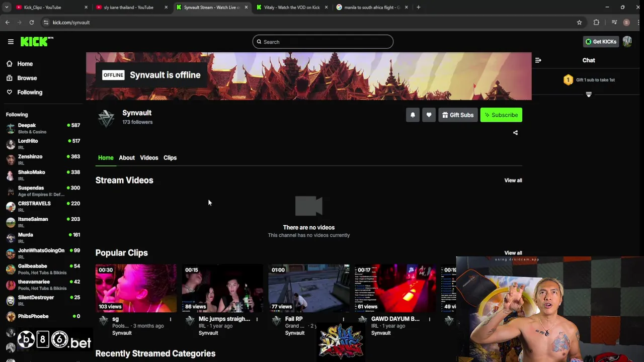Play the sg clip thumbnail
This screenshot has width=644, height=362.
136,288
